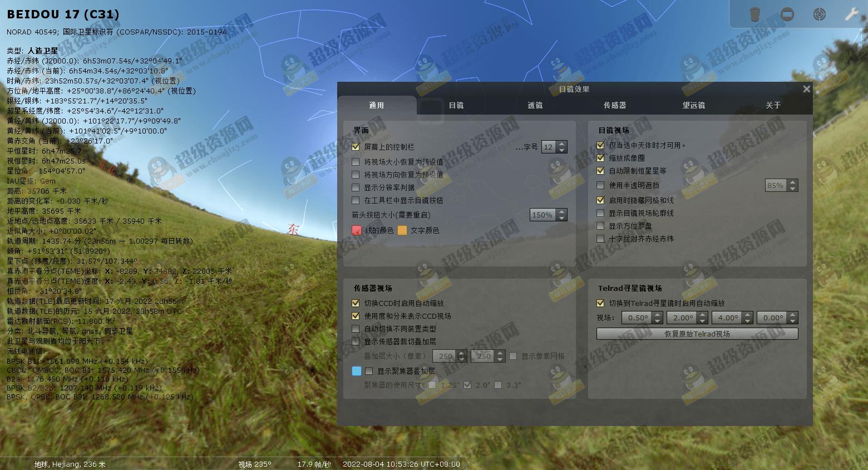
Task: Pick the red 线的颜色 swatch
Action: [x=357, y=230]
